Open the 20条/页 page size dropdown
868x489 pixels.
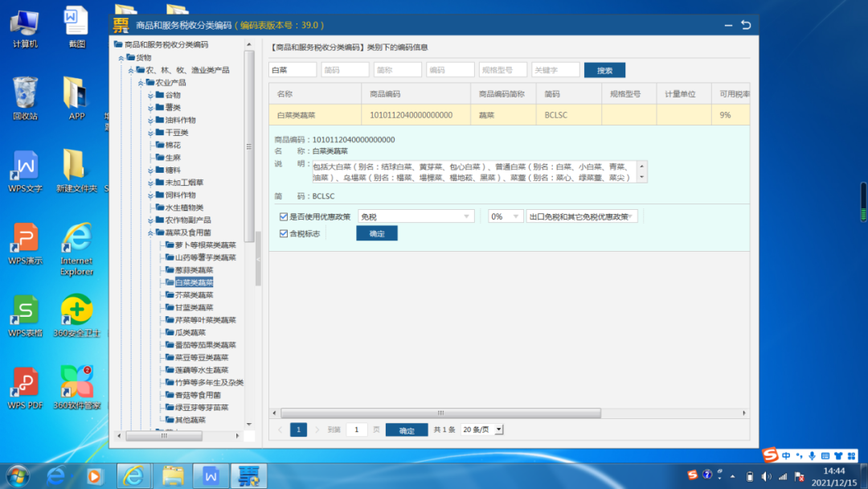(481, 429)
